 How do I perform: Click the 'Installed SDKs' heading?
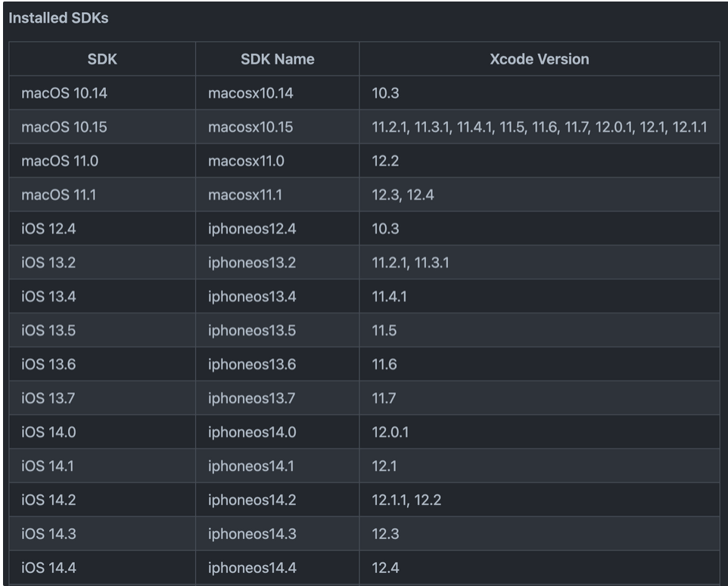tap(58, 18)
